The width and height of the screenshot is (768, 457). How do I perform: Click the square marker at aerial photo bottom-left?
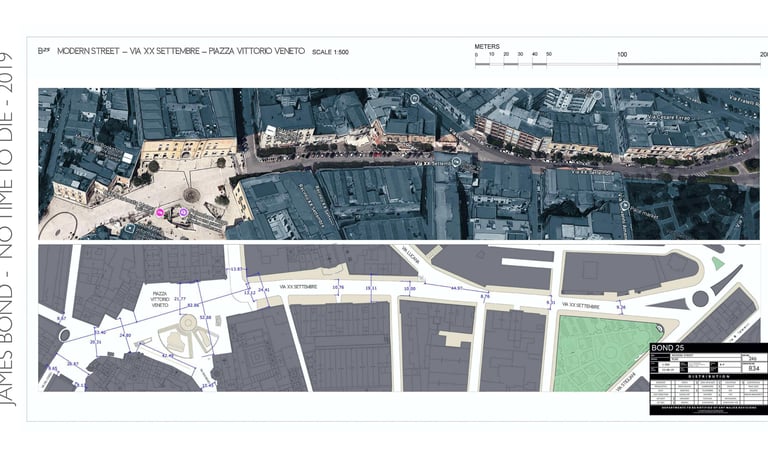click(129, 228)
